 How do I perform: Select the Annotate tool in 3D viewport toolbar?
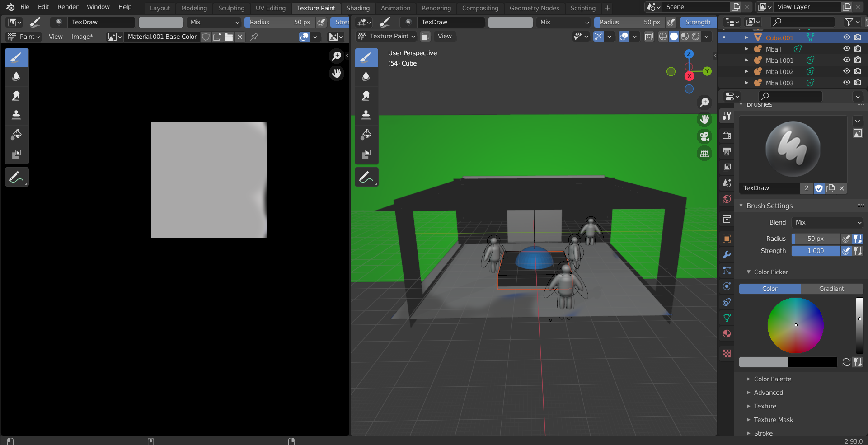pos(366,177)
